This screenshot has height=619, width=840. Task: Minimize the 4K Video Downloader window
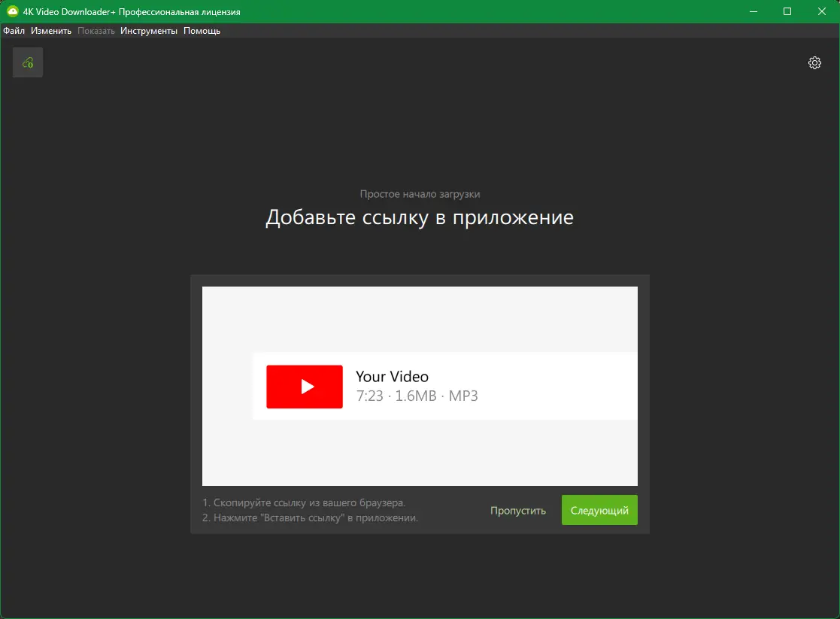click(x=753, y=11)
